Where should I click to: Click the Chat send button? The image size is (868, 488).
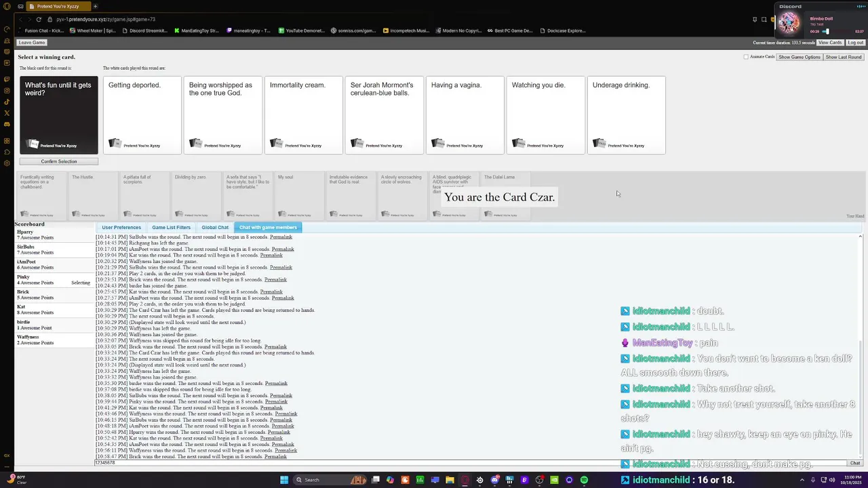[x=855, y=463]
